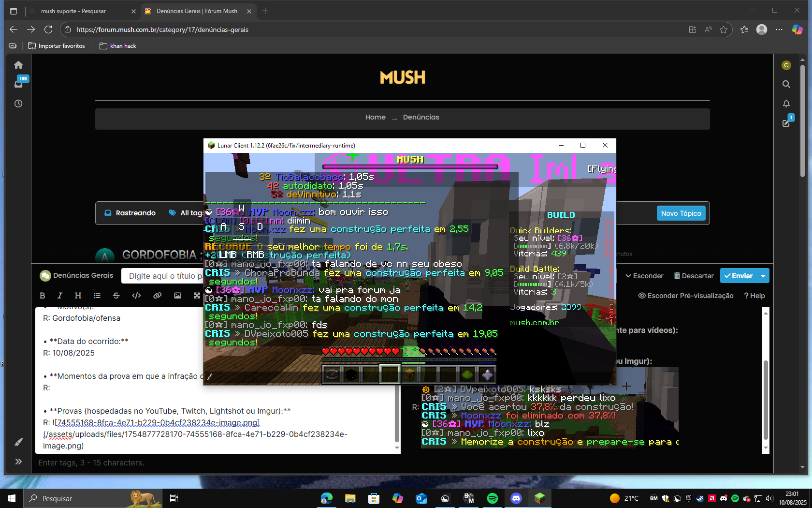812x508 pixels.
Task: Open khan hack bookmarks folder
Action: point(118,46)
